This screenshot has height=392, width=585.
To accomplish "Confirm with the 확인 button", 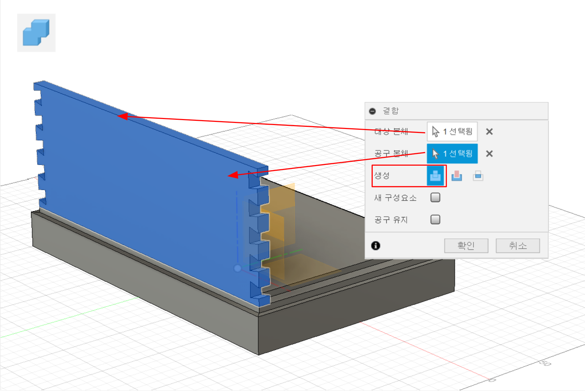I will 466,246.
